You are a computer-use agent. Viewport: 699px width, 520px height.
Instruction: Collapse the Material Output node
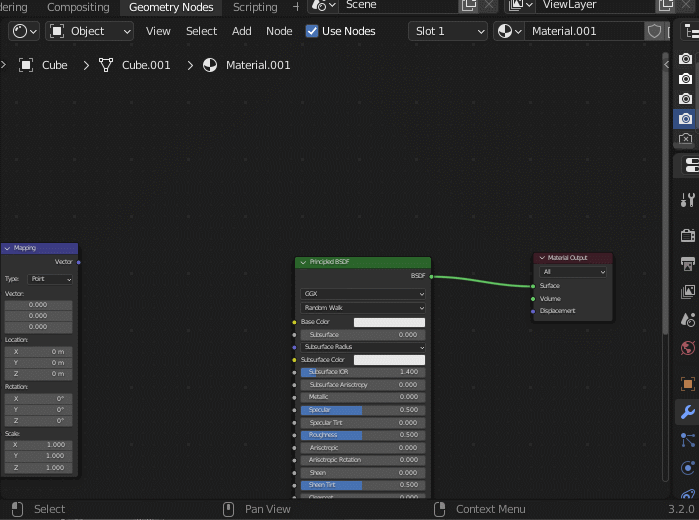[542, 258]
